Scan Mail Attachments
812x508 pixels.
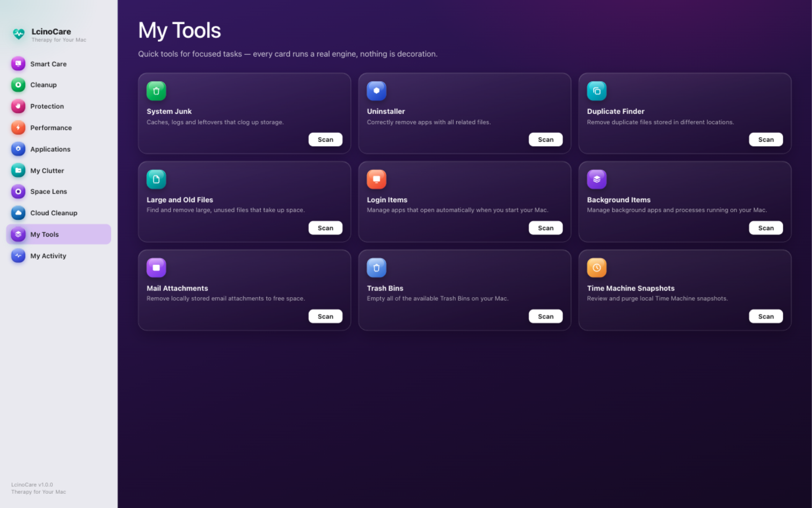pyautogui.click(x=325, y=316)
